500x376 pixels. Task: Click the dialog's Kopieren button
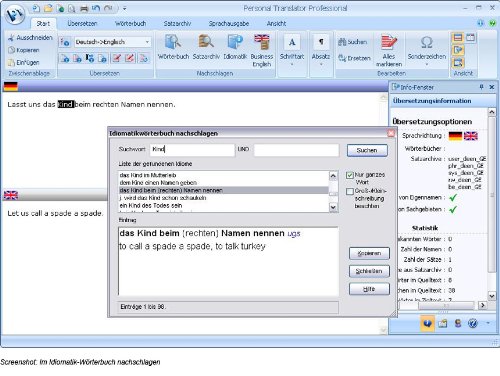(x=369, y=253)
